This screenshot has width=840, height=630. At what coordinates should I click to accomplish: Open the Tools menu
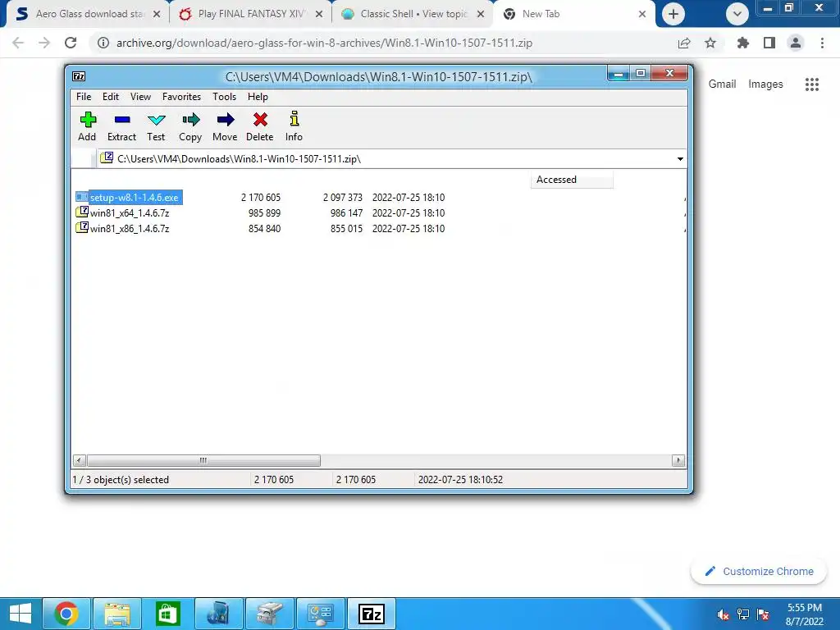coord(224,97)
